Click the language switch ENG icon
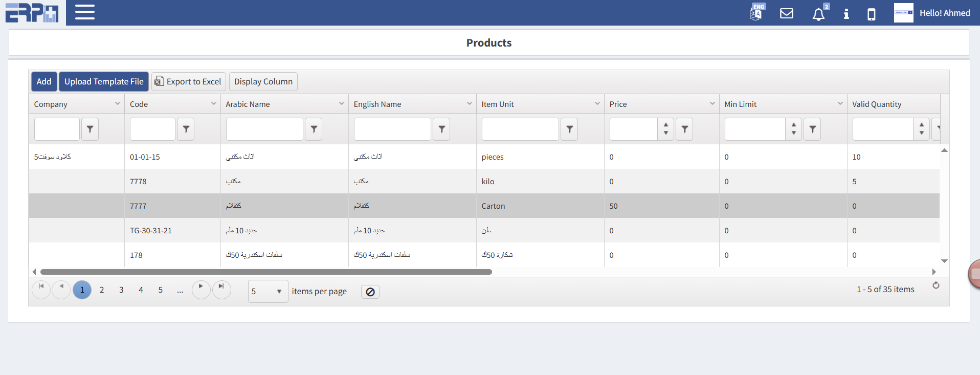980x375 pixels. (756, 13)
